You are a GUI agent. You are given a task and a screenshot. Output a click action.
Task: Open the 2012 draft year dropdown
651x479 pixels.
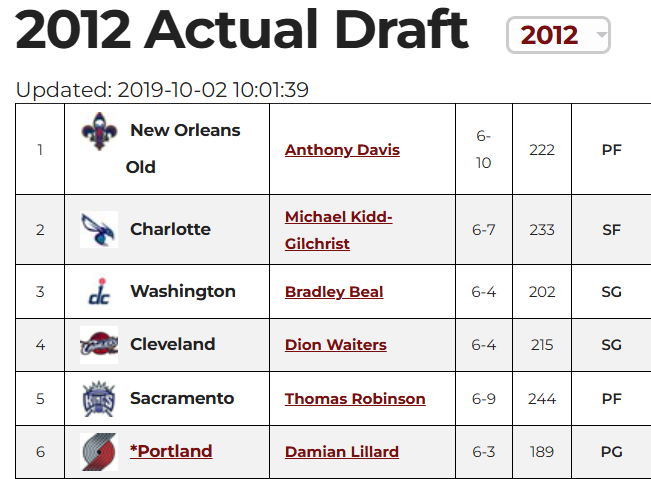558,36
